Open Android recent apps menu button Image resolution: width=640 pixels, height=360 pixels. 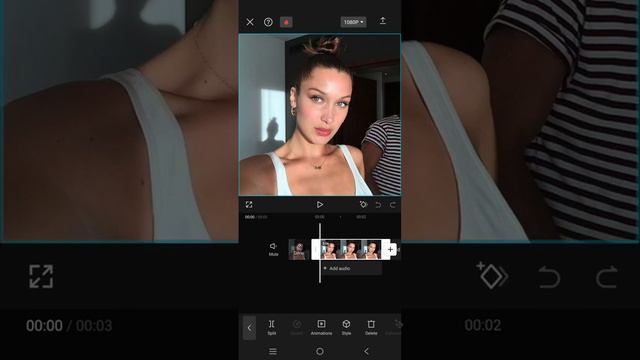pyautogui.click(x=273, y=351)
